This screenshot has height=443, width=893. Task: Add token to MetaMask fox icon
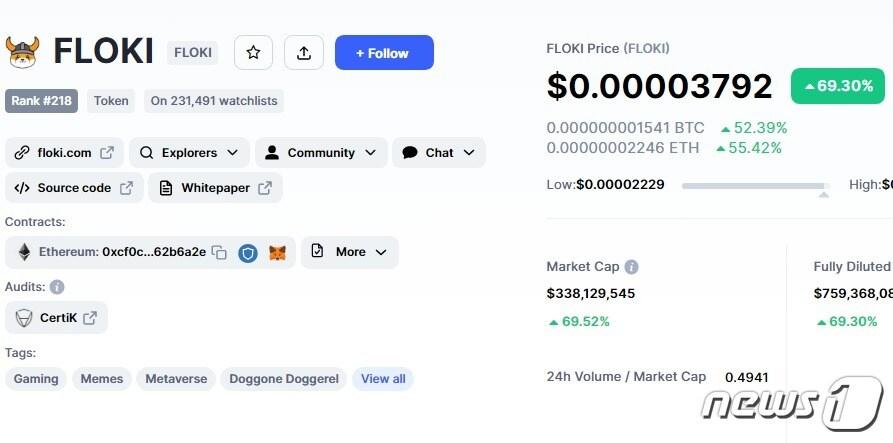pos(277,253)
